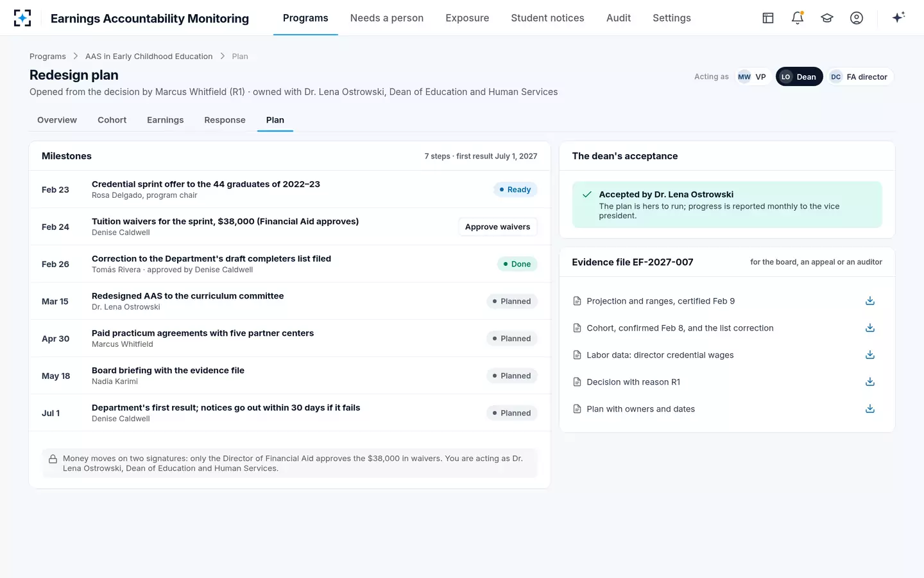Open Settings in top navigation

pos(672,18)
